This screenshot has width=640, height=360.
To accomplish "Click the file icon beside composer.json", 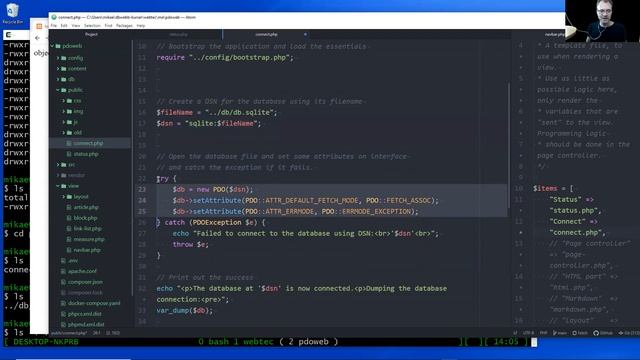I will [x=63, y=282].
